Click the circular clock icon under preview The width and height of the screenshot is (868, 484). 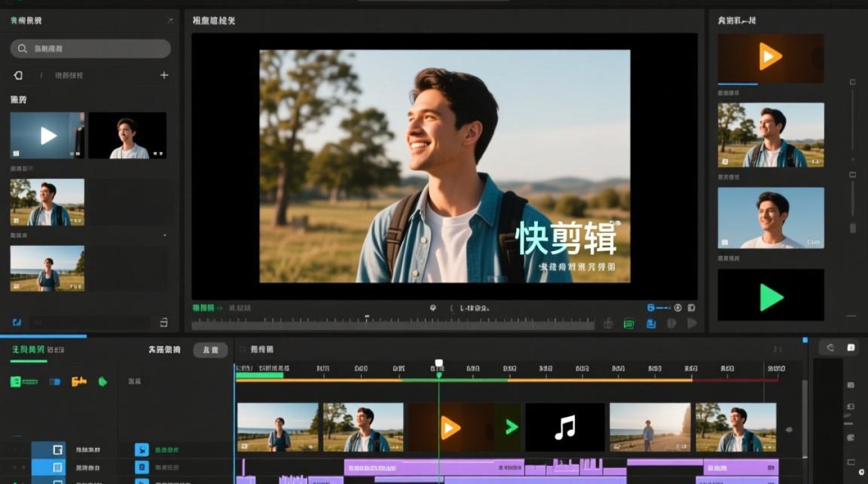tap(678, 308)
